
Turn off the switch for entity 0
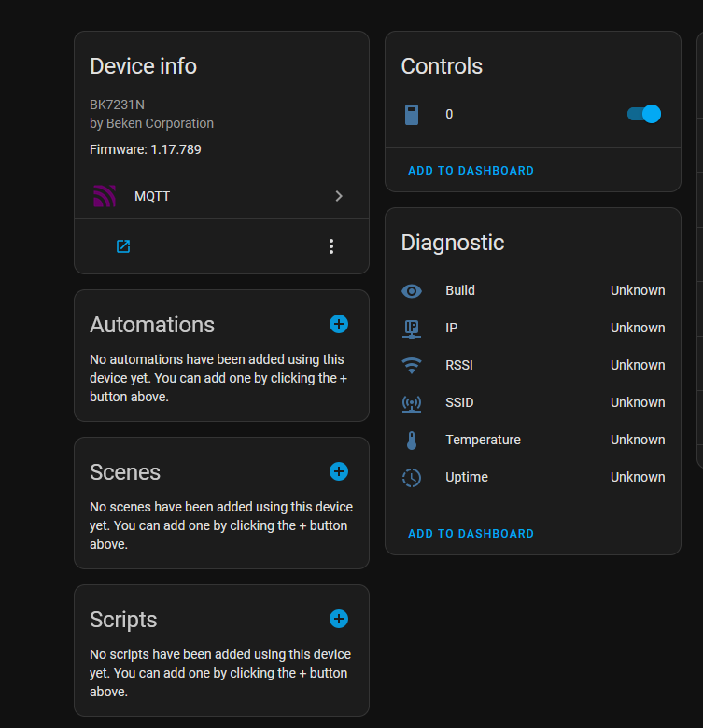tap(644, 114)
